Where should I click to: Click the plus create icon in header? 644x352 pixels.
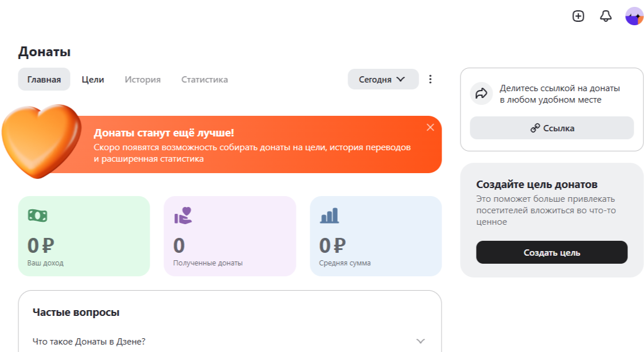(x=578, y=16)
